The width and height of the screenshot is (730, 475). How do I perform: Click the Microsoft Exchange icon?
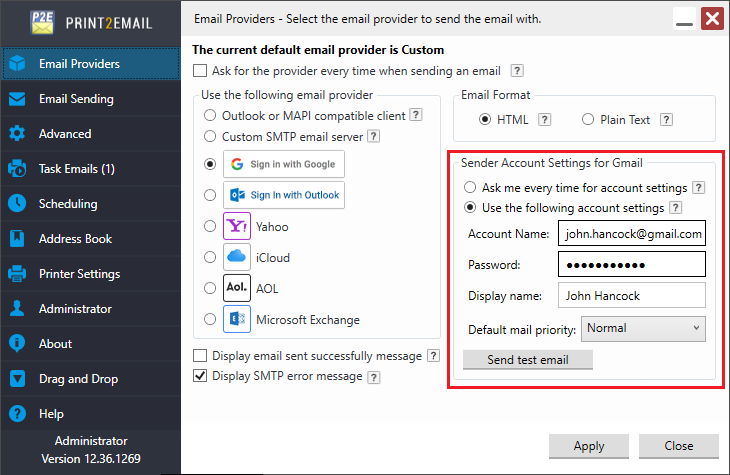pos(237,320)
